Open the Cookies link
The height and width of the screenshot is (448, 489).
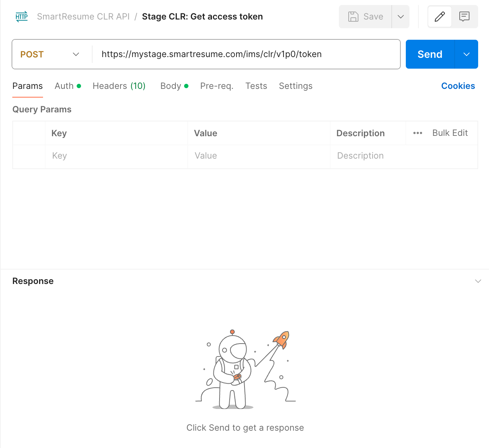pos(458,86)
